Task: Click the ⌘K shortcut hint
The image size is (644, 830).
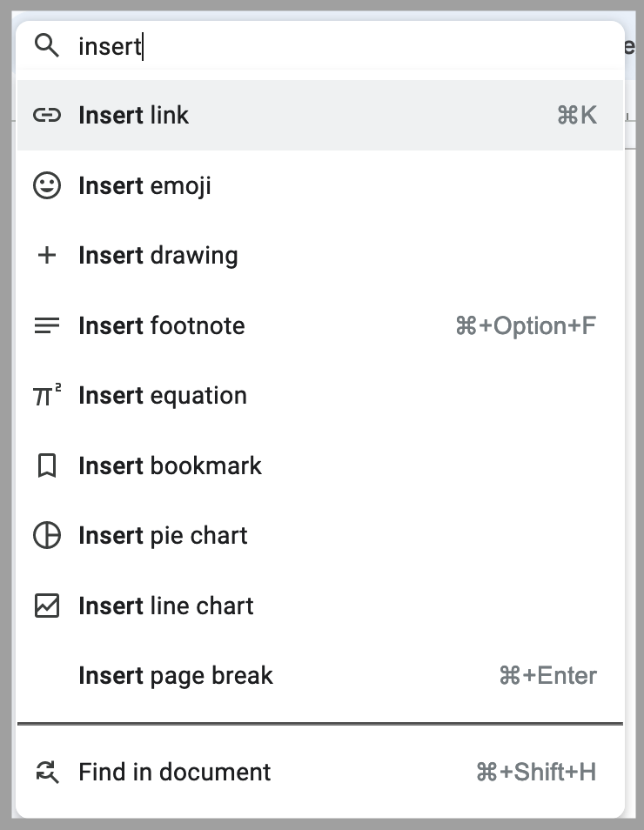Action: [576, 116]
